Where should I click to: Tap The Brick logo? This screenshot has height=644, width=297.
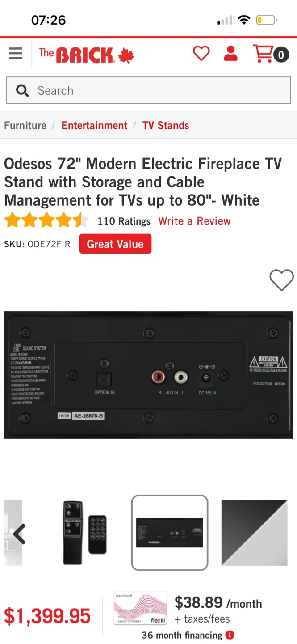point(87,55)
